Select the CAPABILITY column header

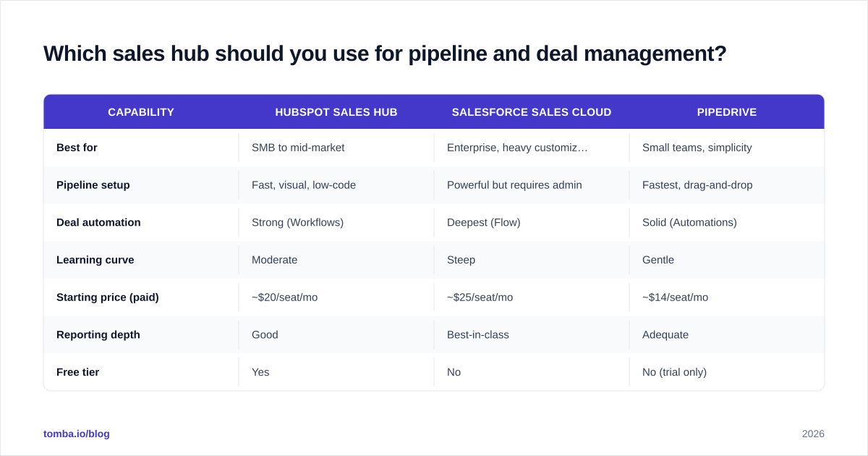tap(141, 112)
